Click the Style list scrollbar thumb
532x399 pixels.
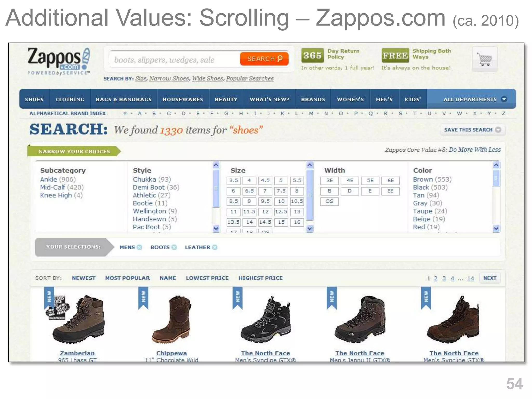click(x=216, y=188)
